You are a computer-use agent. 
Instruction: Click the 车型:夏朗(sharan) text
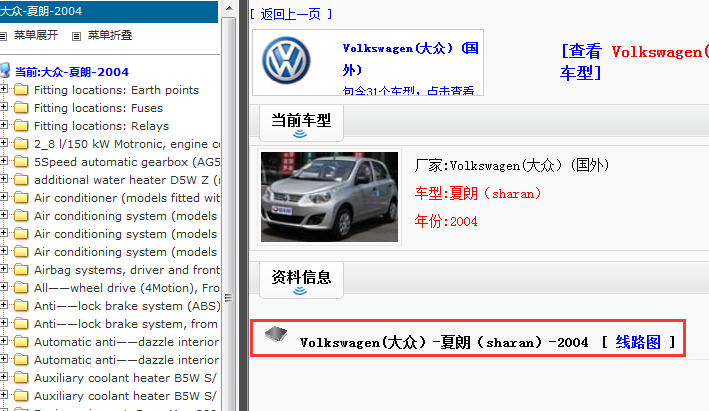point(478,194)
